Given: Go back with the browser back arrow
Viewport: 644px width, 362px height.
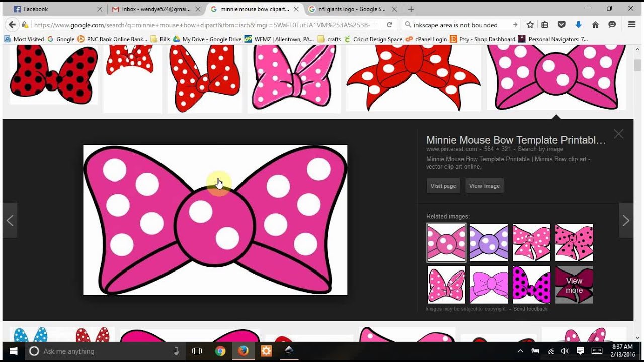Looking at the screenshot, I should 12,24.
